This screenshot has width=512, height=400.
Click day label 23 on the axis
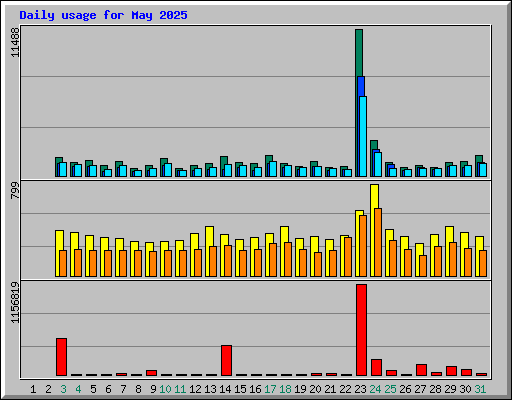coord(360,389)
